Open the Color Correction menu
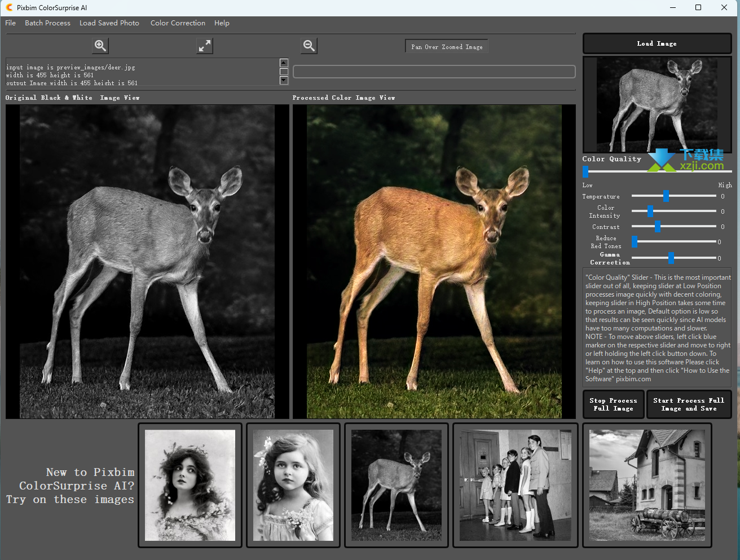The height and width of the screenshot is (560, 740). (x=178, y=23)
